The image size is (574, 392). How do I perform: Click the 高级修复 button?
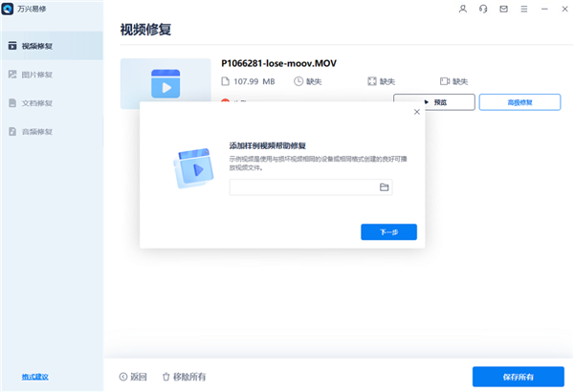(519, 101)
